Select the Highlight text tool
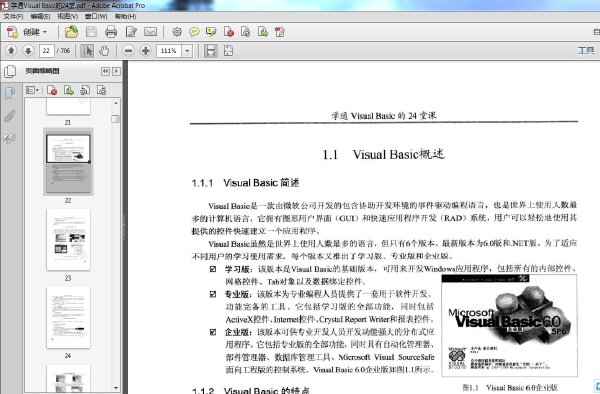This screenshot has height=394, width=600. 211,32
